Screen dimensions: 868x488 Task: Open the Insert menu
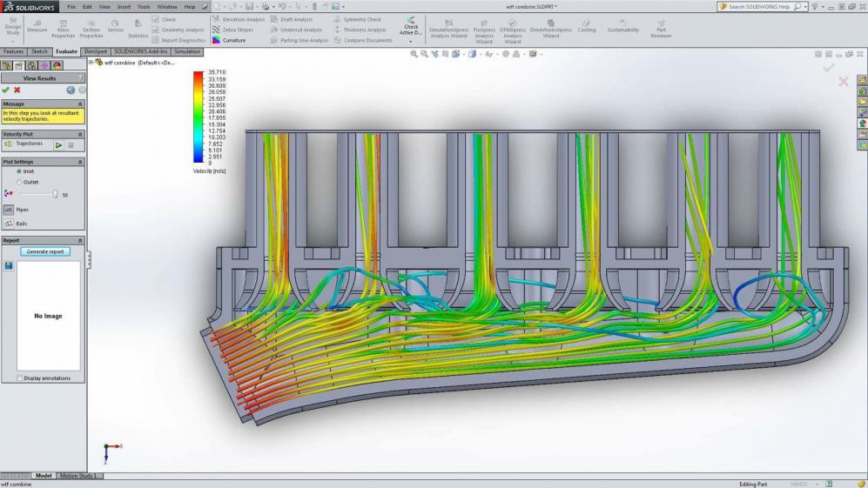click(123, 6)
